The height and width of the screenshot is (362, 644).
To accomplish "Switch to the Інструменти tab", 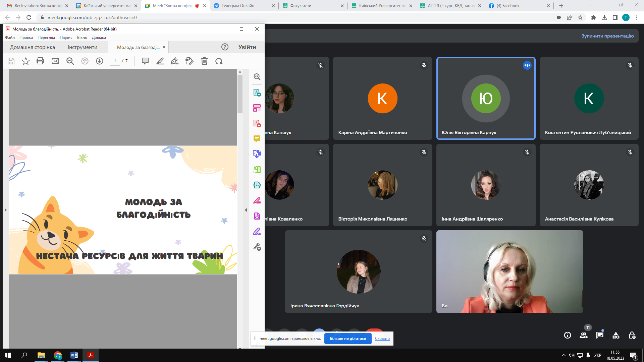I will click(x=83, y=47).
